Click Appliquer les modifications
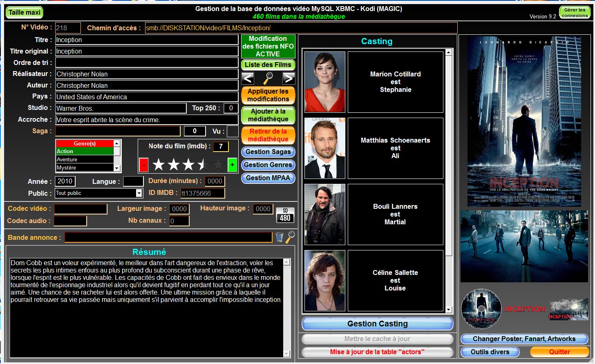Screen dimensions: 595x364 (x=268, y=95)
